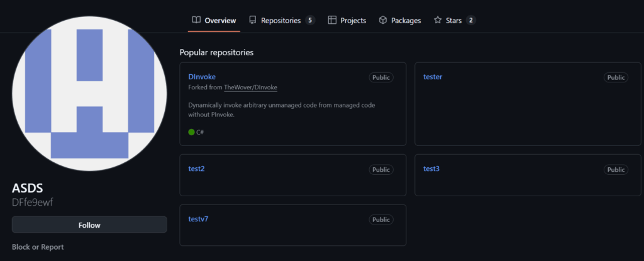This screenshot has width=644, height=261.
Task: Visit the TheWover/DInvoke fork source link
Action: pyautogui.click(x=250, y=87)
